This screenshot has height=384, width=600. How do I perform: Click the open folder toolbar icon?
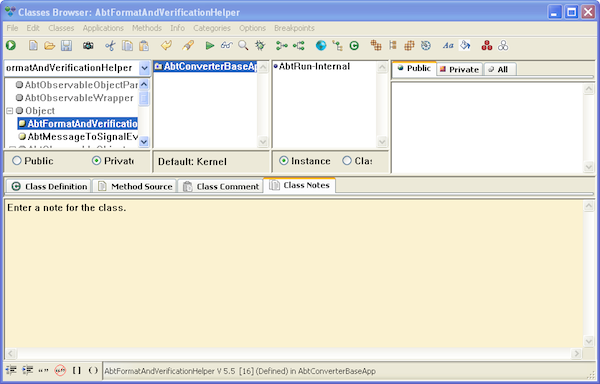[49, 46]
